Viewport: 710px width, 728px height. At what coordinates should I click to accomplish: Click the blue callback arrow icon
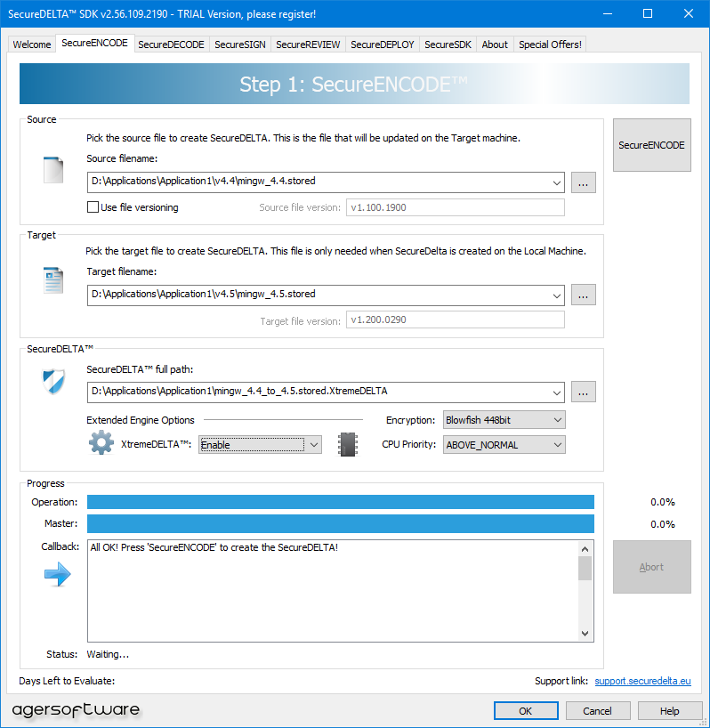click(58, 574)
